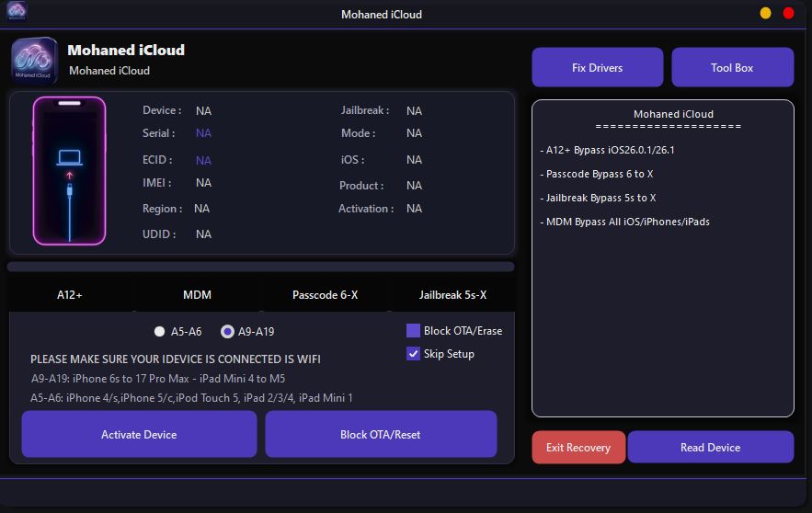812x513 pixels.
Task: Click the 'A5-A6: iPhone 4/s' device list line
Action: [x=191, y=397]
